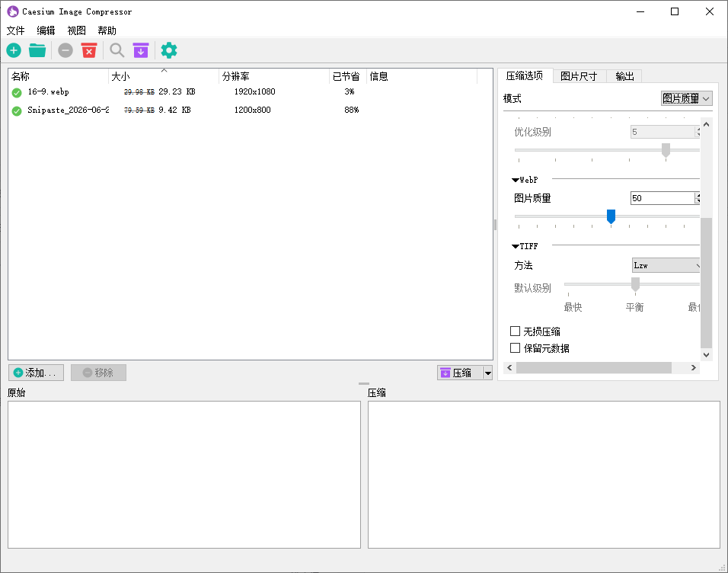Screen dimensions: 728x573
Task: Switch to the 压缩选项 tab
Action: click(525, 75)
